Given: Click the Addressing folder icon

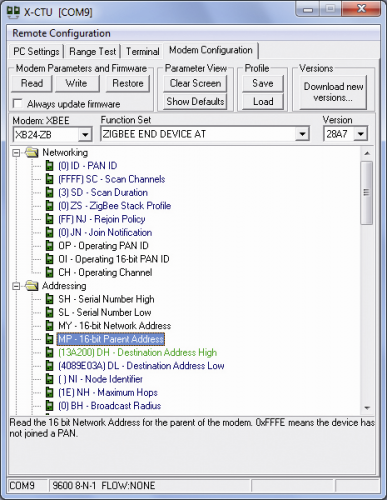Looking at the screenshot, I should click(x=32, y=286).
